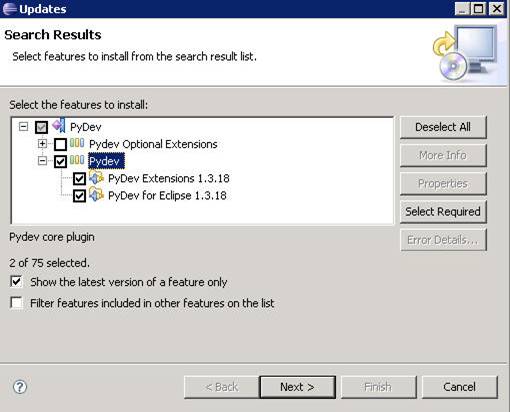
Task: Click the PyDev site icon in tree
Action: [59, 126]
